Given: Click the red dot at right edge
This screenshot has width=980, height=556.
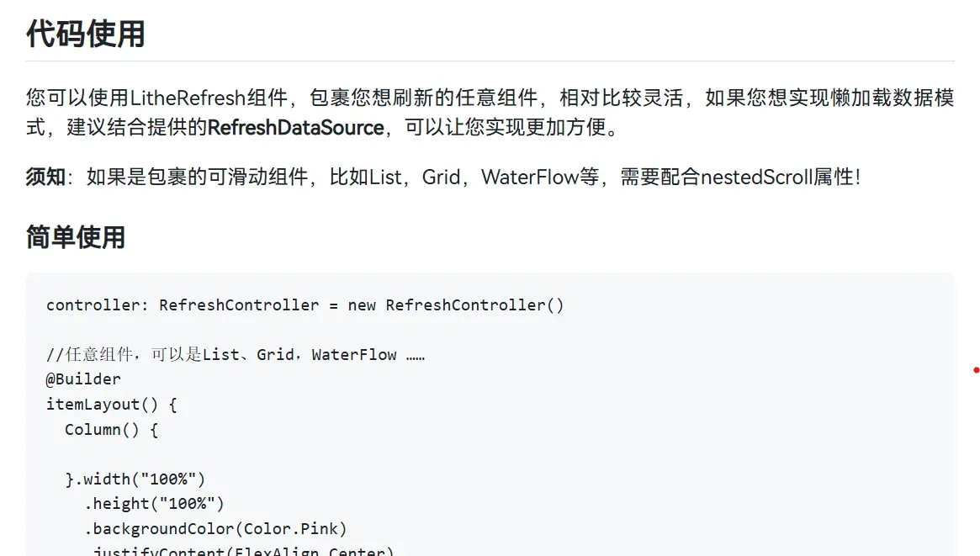Looking at the screenshot, I should (977, 370).
